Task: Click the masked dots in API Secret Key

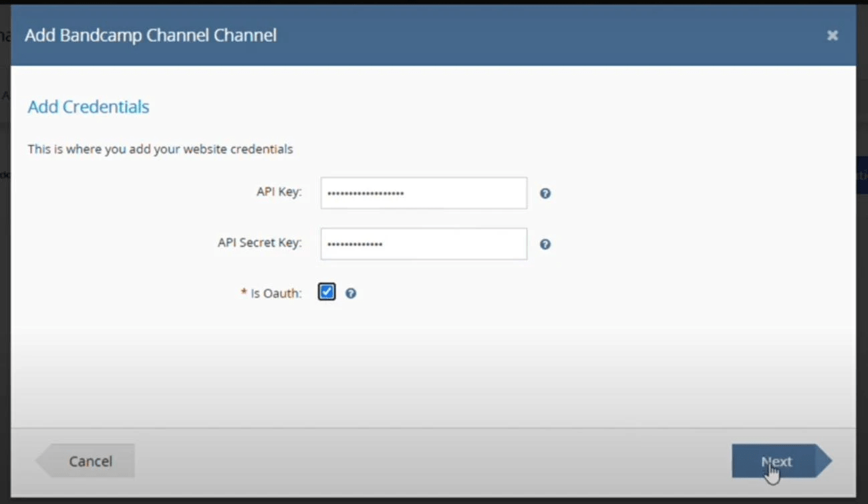Action: 355,245
